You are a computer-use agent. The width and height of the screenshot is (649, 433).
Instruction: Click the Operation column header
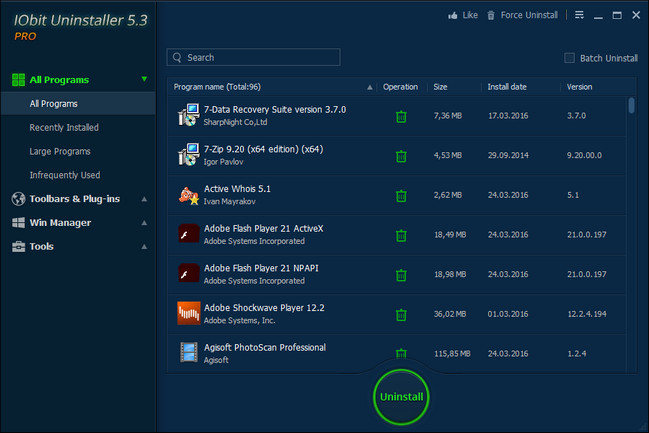click(400, 87)
